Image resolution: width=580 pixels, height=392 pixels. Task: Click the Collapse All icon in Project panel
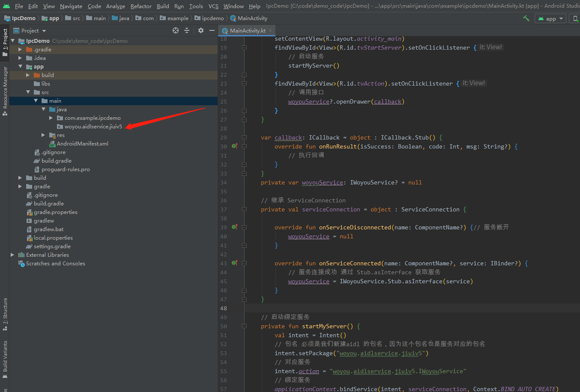pyautogui.click(x=187, y=30)
